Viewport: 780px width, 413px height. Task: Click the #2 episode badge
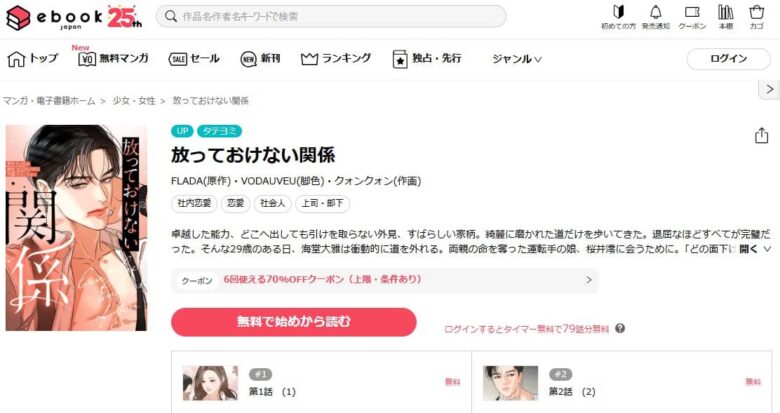(x=561, y=374)
